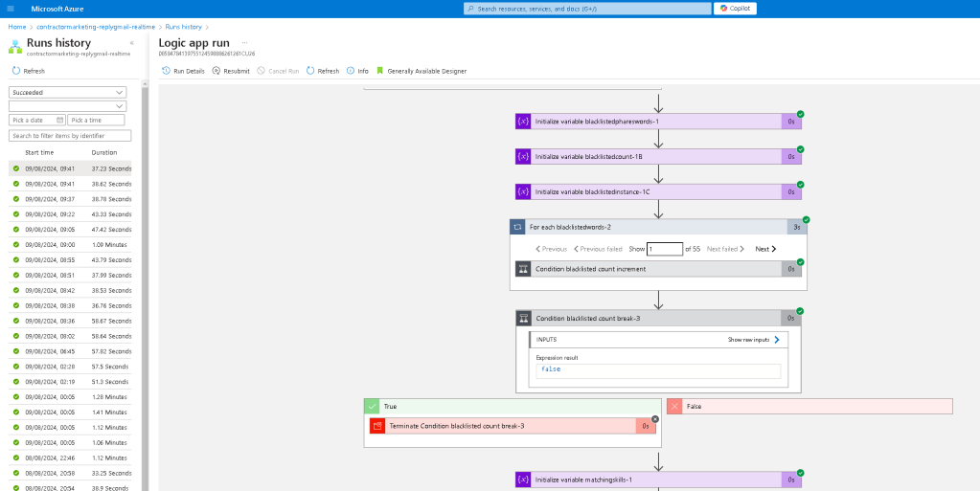Click the condition icon of blacklisted count increment
Image resolution: width=980 pixels, height=491 pixels.
[x=523, y=269]
